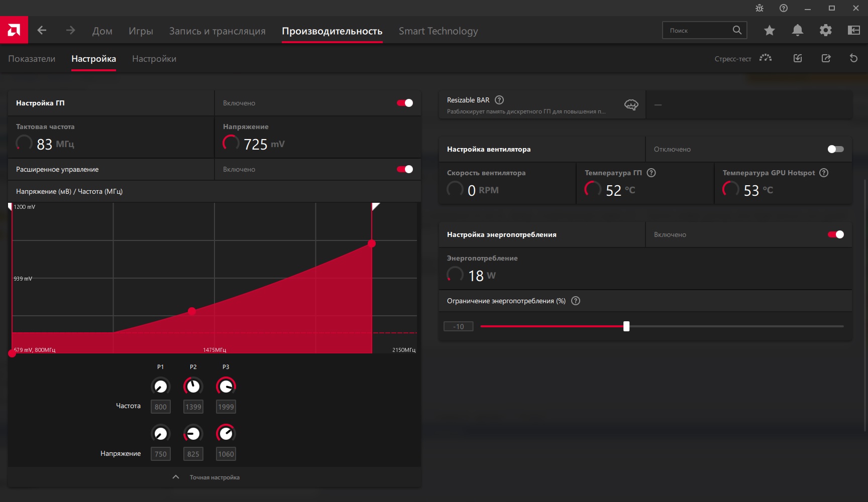868x502 pixels.
Task: Click the Resizable BAR help question icon
Action: [499, 100]
